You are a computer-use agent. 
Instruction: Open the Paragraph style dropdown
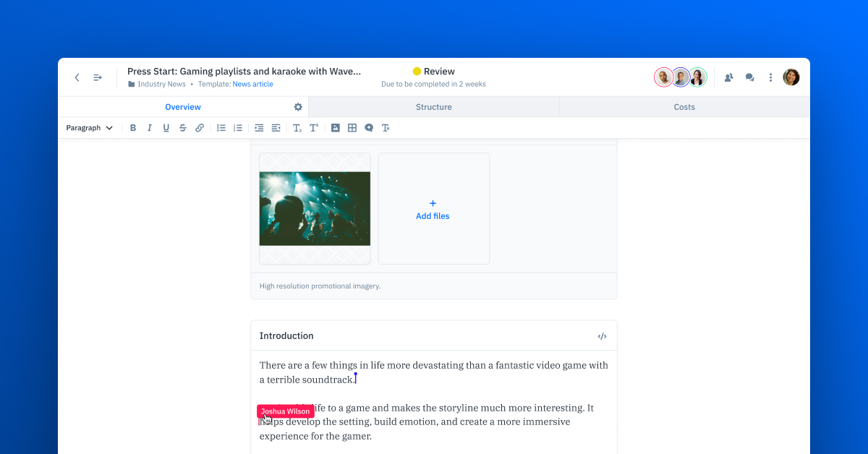pyautogui.click(x=88, y=127)
